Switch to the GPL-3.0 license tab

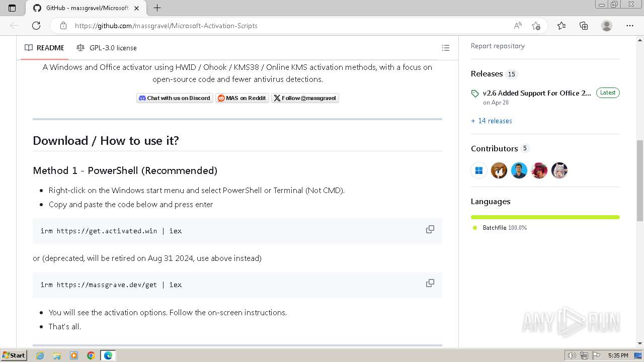pyautogui.click(x=107, y=48)
